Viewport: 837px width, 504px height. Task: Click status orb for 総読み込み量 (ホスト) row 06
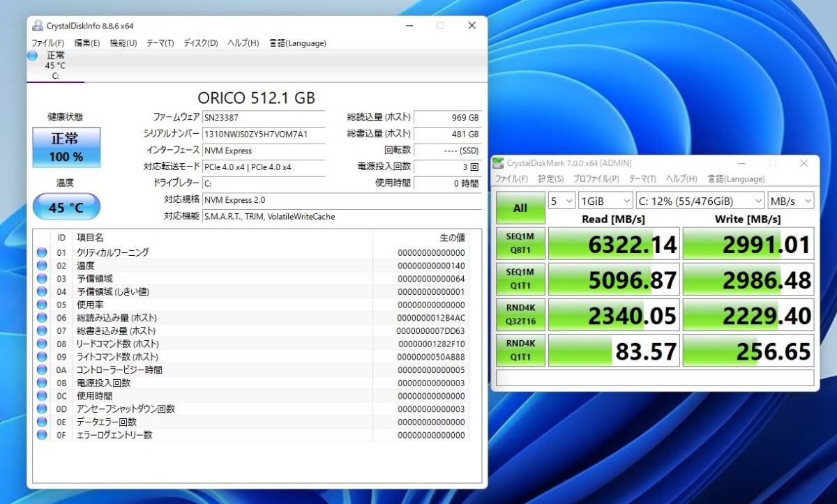(x=42, y=318)
